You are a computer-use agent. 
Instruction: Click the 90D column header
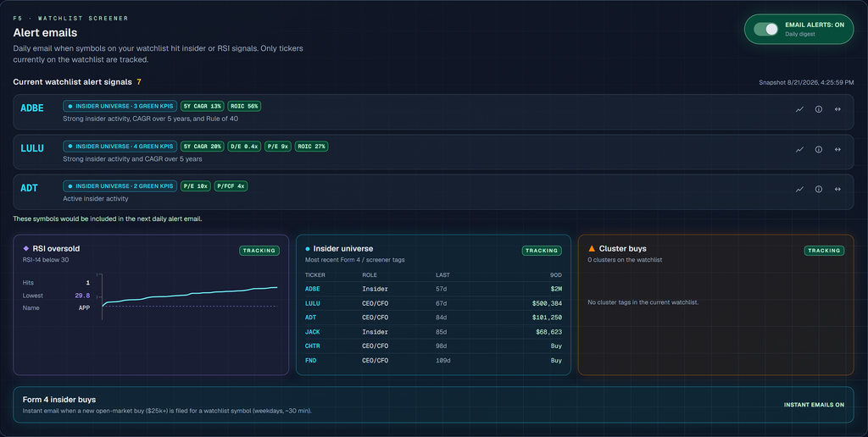coord(556,275)
